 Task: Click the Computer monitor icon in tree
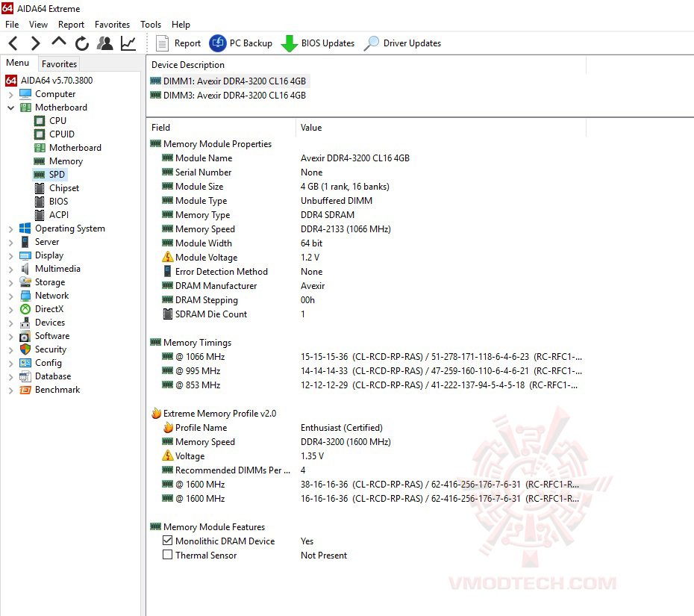click(25, 94)
